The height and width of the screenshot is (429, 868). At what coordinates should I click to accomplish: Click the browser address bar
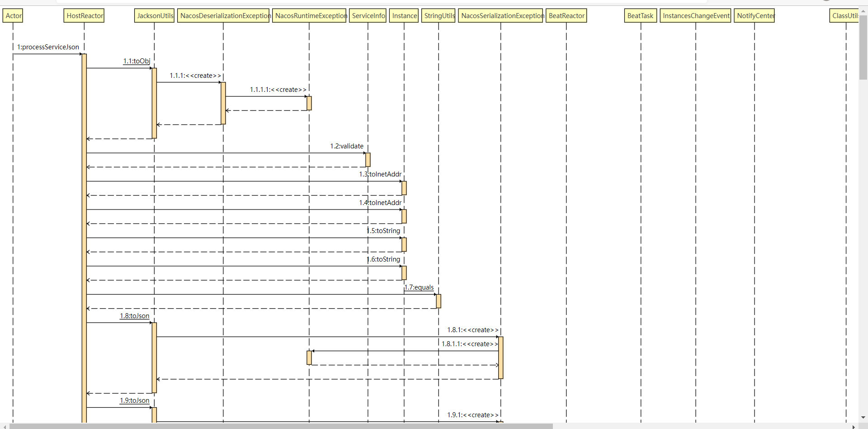click(407, 2)
